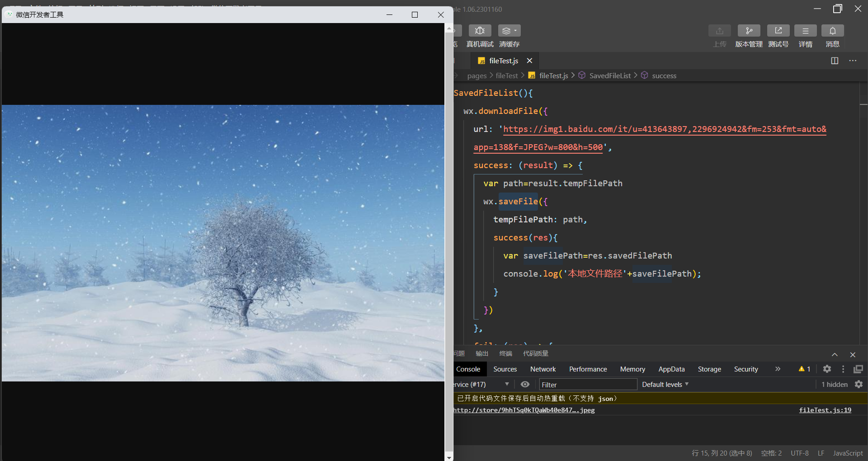Screen dimensions: 868x461
Task: Open the Storage tab
Action: pos(709,369)
